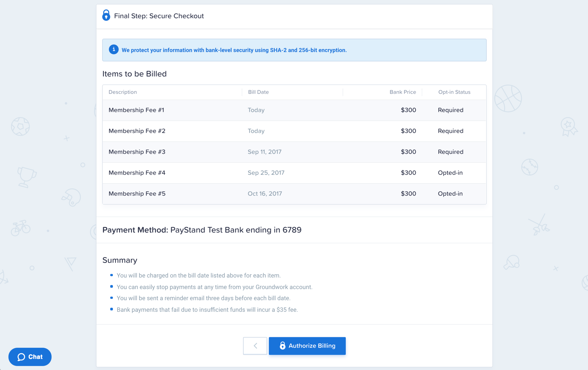Click Authorize Billing to confirm payment
This screenshot has height=370, width=588.
307,346
